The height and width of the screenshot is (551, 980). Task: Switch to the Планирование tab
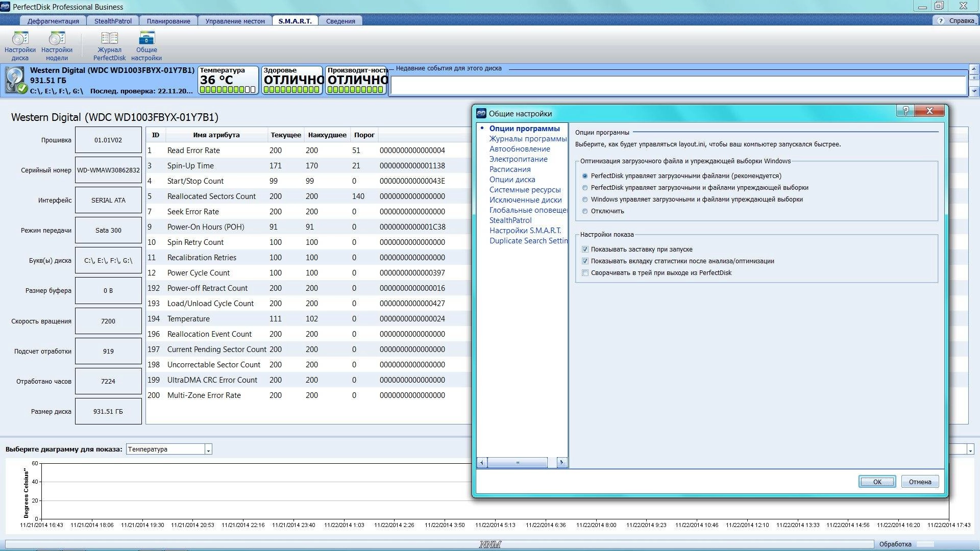pyautogui.click(x=168, y=21)
